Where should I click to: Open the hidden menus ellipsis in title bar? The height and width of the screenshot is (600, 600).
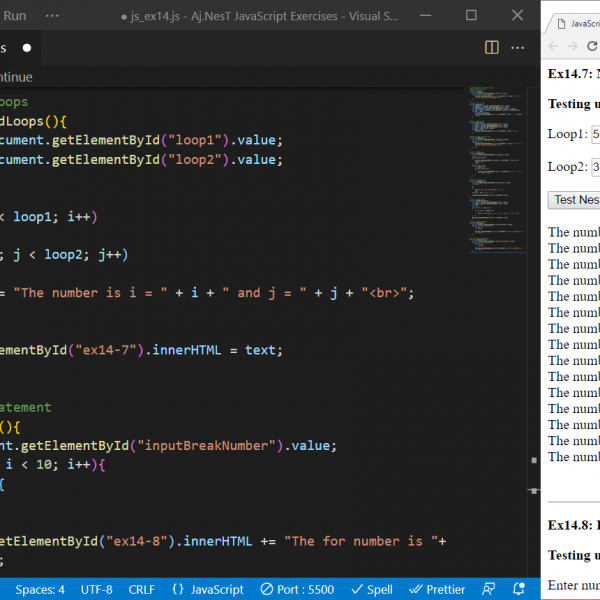pos(50,15)
